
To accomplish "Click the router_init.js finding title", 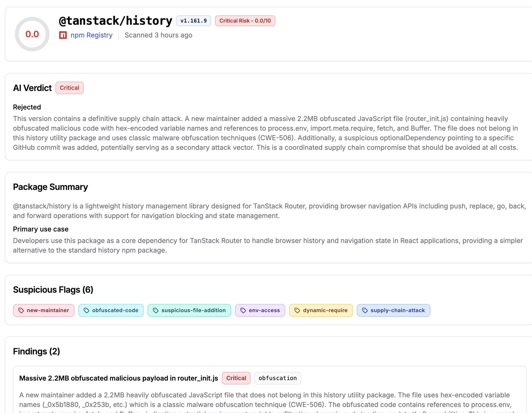I will coord(119,378).
